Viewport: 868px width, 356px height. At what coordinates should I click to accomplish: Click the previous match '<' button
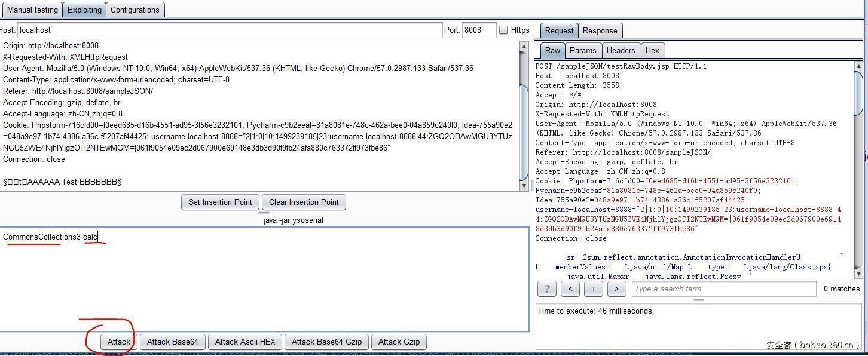tap(570, 289)
